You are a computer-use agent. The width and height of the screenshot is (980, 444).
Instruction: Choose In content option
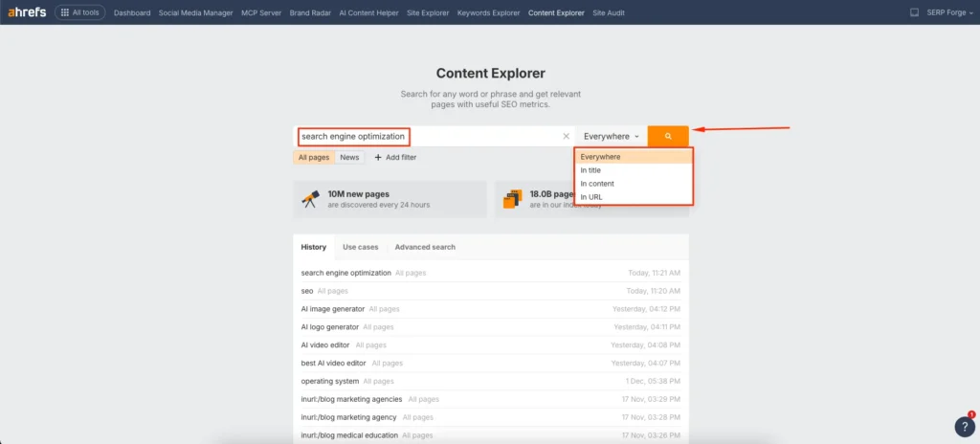(634, 184)
